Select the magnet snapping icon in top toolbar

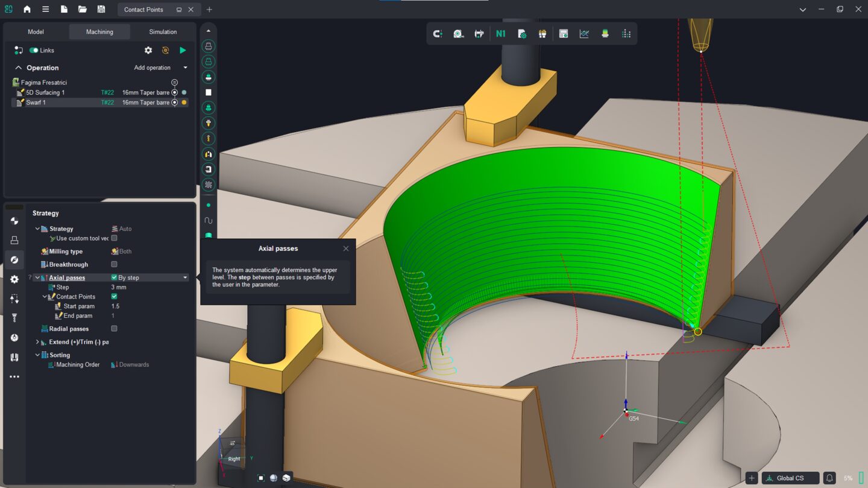(438, 33)
